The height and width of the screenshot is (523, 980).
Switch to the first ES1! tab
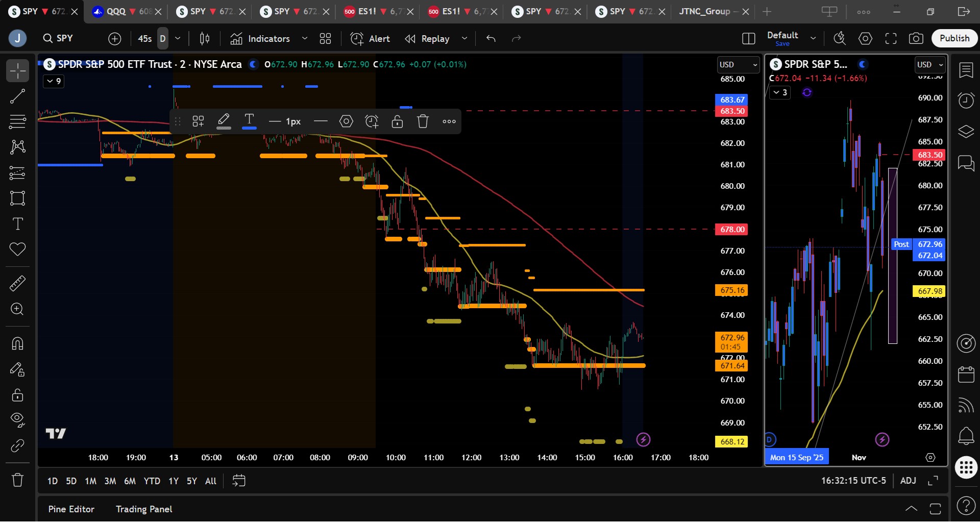(378, 11)
